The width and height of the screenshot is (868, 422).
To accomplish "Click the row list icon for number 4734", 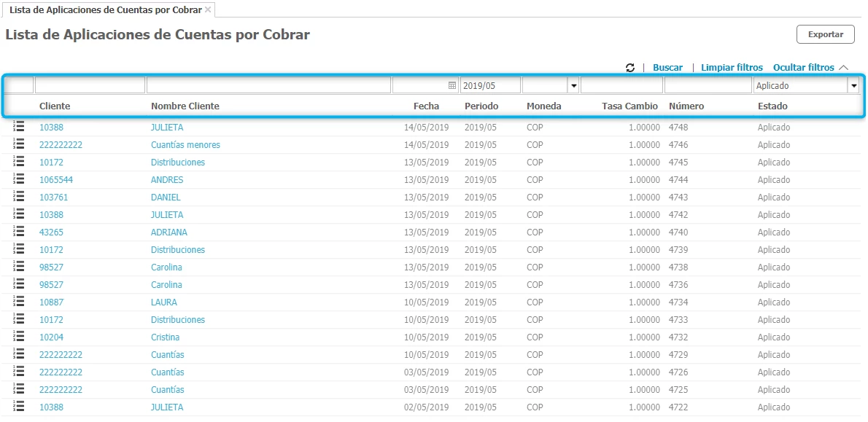I will click(19, 302).
